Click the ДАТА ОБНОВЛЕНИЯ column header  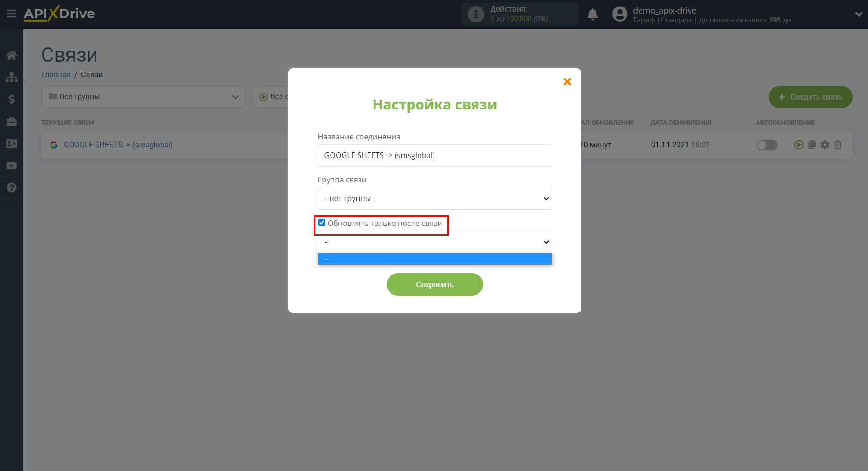(681, 123)
